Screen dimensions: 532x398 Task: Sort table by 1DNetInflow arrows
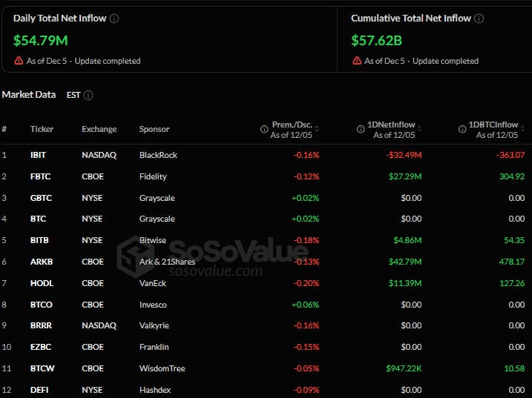tap(420, 129)
